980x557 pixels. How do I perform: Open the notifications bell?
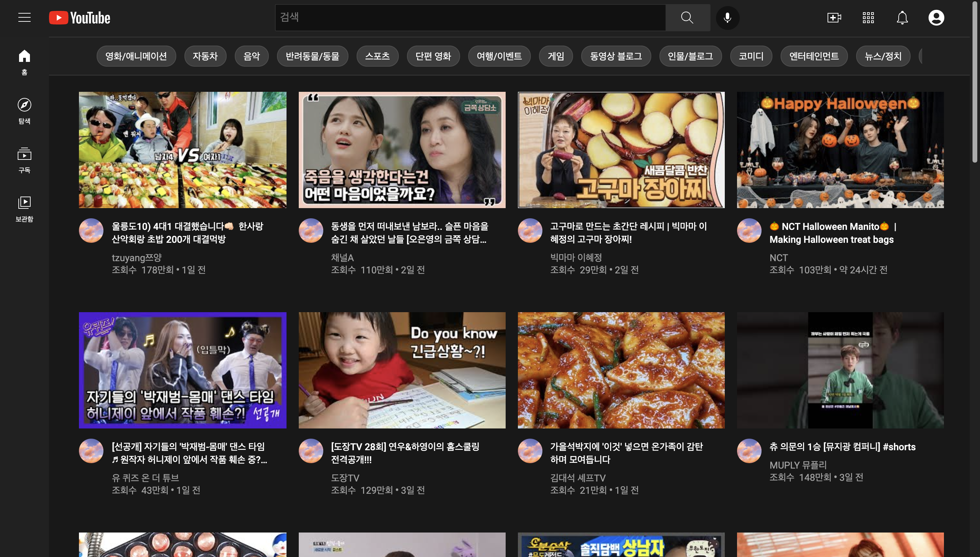[x=902, y=17]
